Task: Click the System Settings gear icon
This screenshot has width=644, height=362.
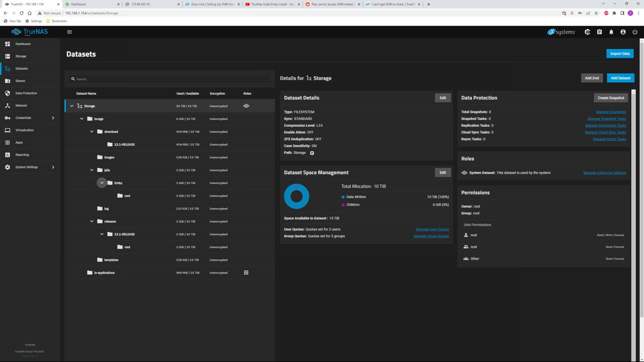Action: pos(7,167)
